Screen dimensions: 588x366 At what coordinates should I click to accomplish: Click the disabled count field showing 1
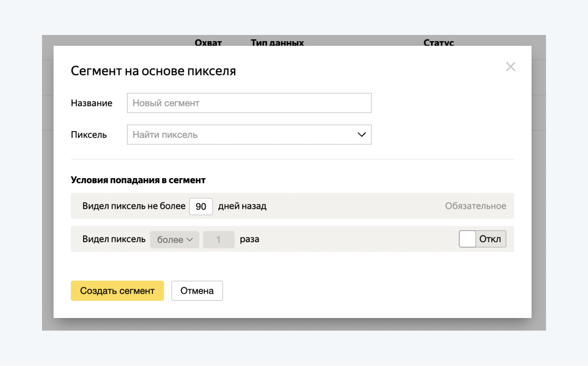pos(218,240)
